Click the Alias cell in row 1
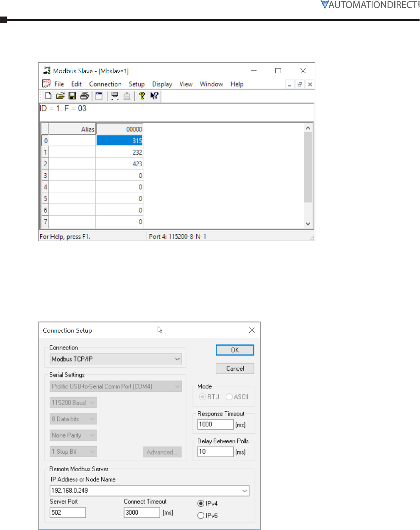The image size is (420, 530). pos(72,152)
